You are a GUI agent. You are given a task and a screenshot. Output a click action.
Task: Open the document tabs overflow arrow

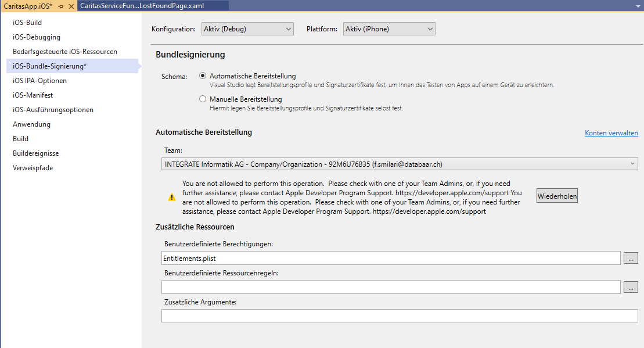click(637, 6)
